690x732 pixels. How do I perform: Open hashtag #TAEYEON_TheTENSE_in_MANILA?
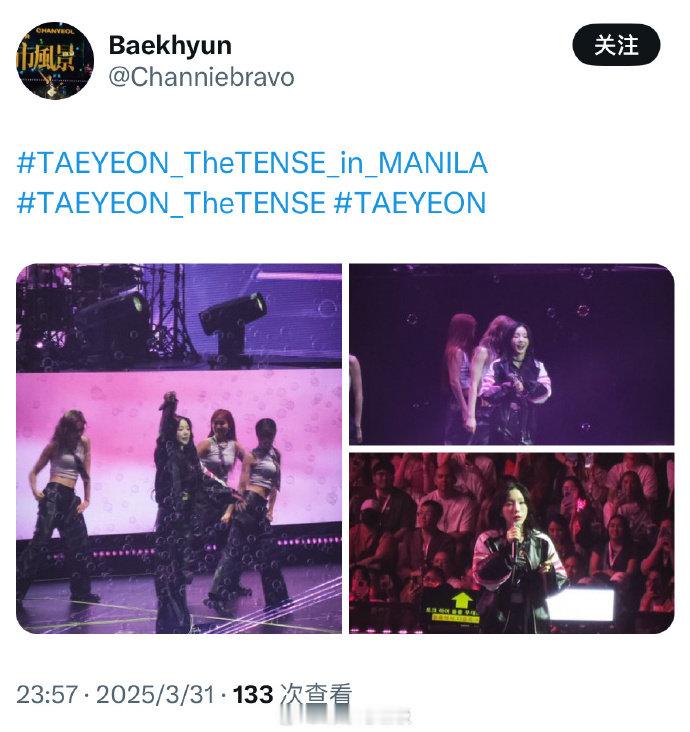click(252, 163)
